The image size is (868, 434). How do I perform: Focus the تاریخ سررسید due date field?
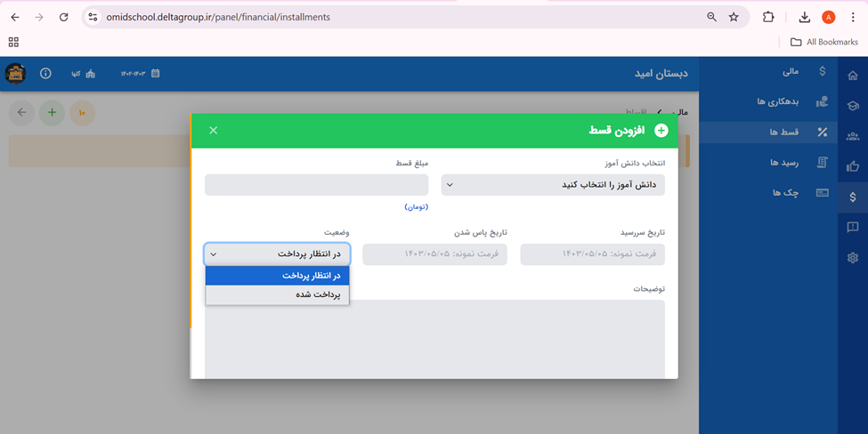[592, 254]
